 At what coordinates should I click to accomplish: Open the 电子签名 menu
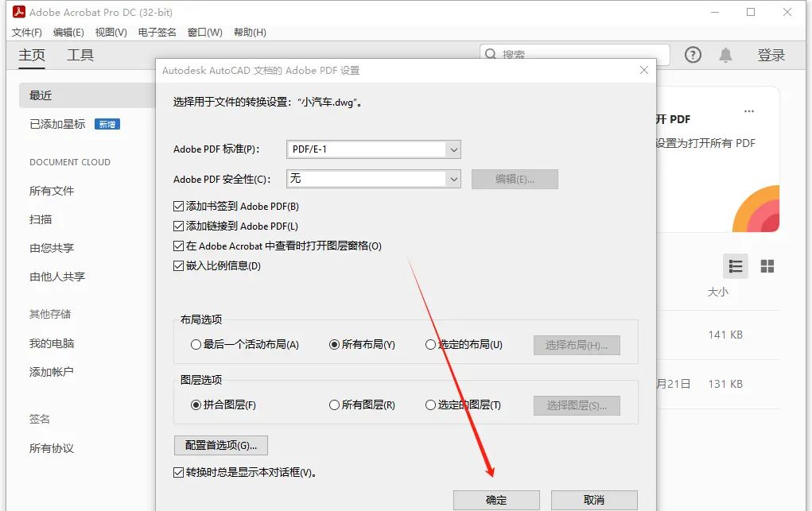(157, 32)
